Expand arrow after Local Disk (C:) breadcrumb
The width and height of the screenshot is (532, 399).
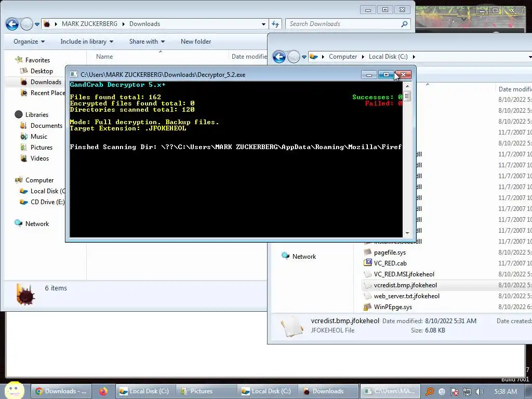(414, 57)
